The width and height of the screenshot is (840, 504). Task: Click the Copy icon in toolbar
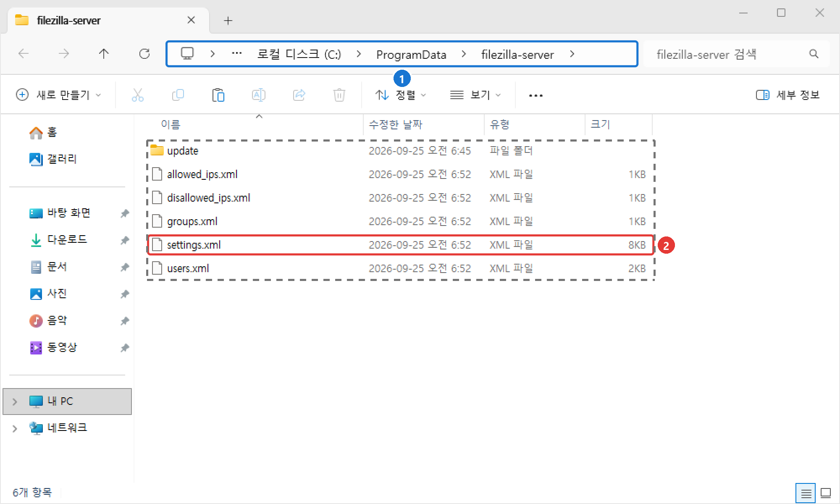pos(178,95)
